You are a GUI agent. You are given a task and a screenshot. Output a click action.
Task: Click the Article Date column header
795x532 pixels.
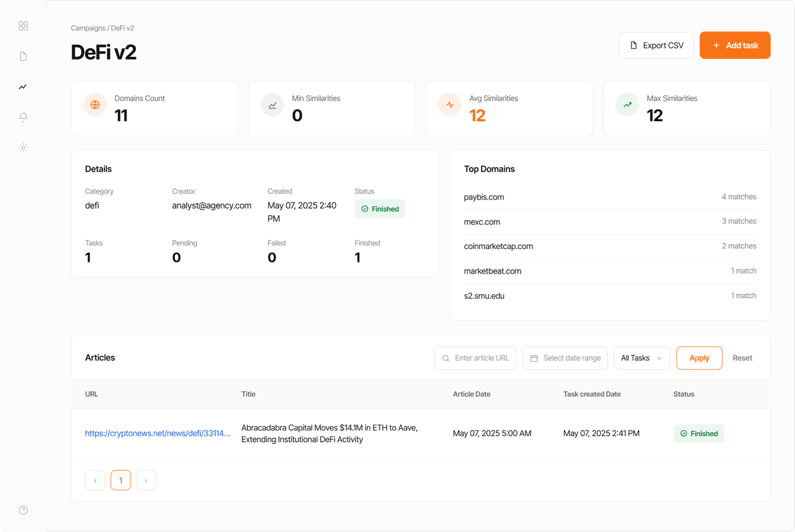point(472,394)
